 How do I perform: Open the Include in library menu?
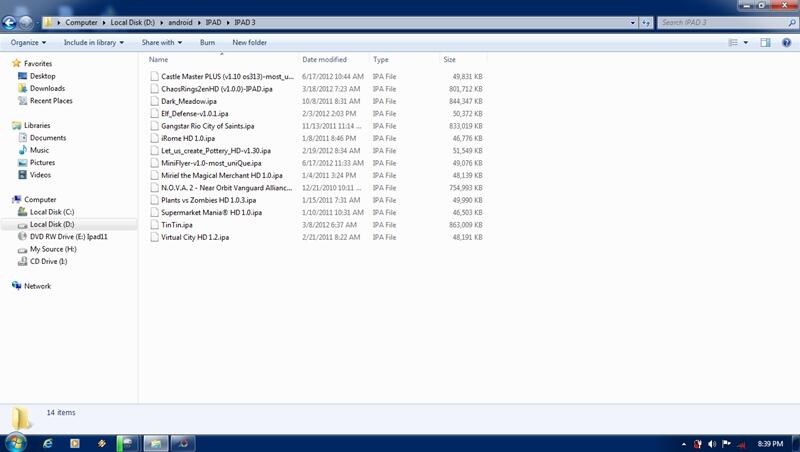(x=93, y=42)
